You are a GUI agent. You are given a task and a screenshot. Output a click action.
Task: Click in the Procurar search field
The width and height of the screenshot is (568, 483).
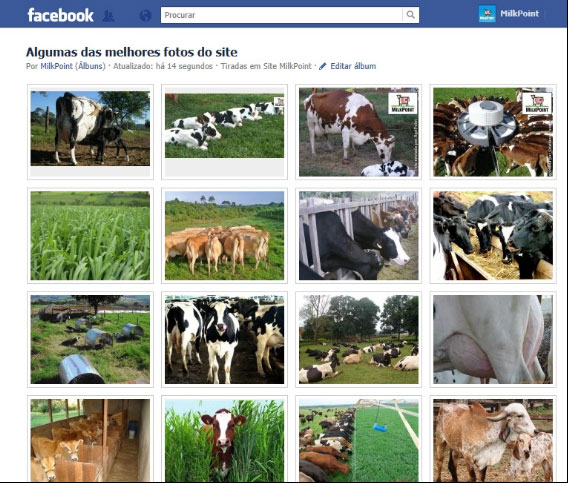(x=281, y=15)
